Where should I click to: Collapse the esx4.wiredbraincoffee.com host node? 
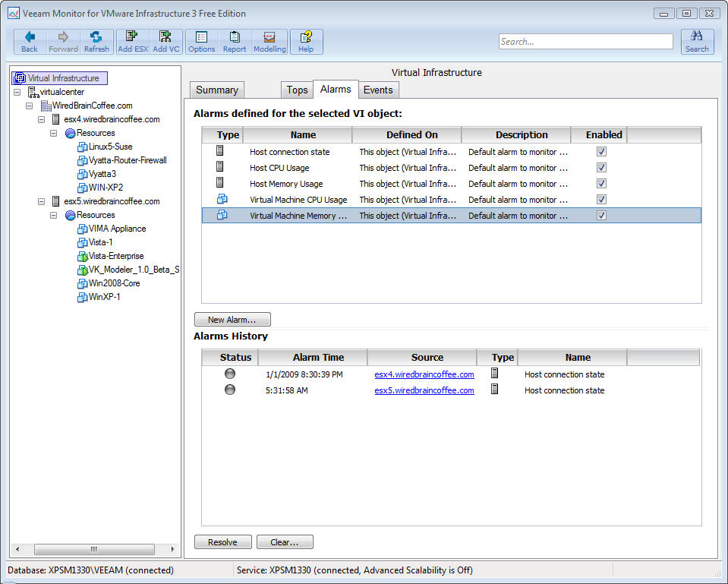point(42,119)
